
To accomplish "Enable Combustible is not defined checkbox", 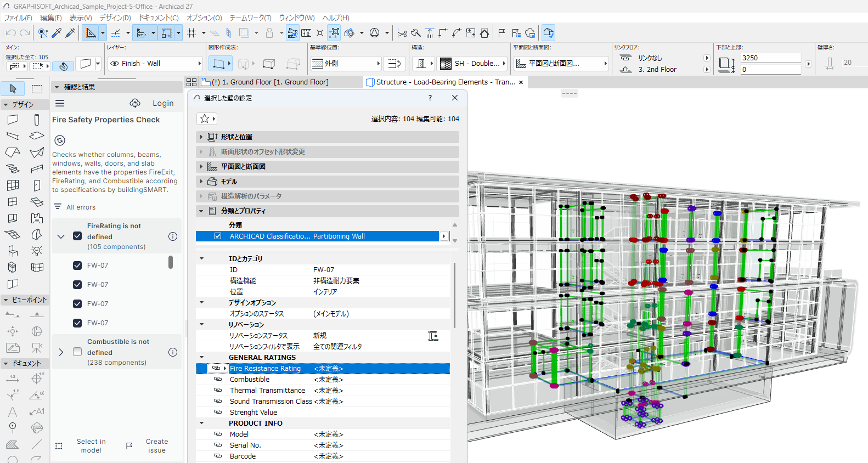I will (77, 352).
